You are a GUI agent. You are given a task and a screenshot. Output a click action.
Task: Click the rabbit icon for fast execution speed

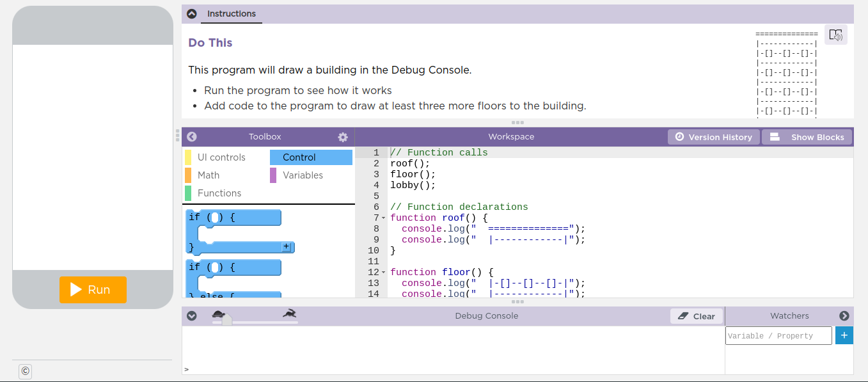(x=289, y=314)
